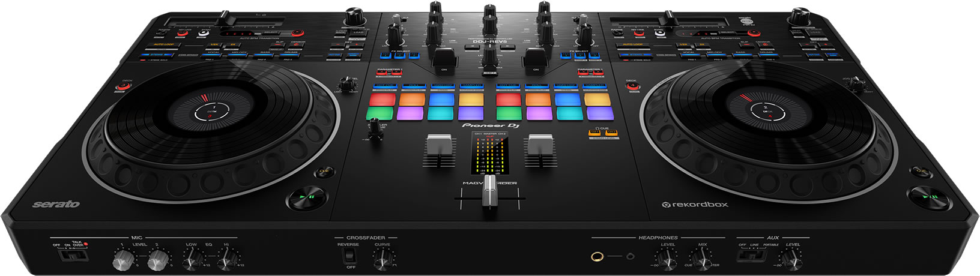Switch the AUX off/line/portable selector
The image size is (980, 276).
(751, 255)
